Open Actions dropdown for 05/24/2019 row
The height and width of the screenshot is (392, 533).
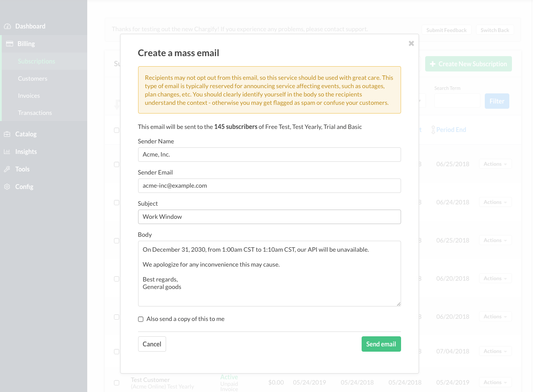pyautogui.click(x=495, y=382)
